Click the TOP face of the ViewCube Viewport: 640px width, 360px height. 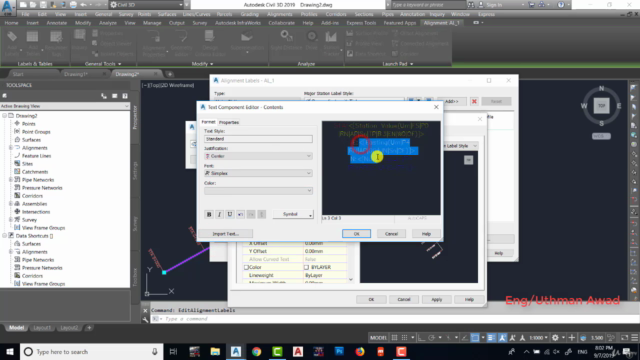(x=601, y=106)
